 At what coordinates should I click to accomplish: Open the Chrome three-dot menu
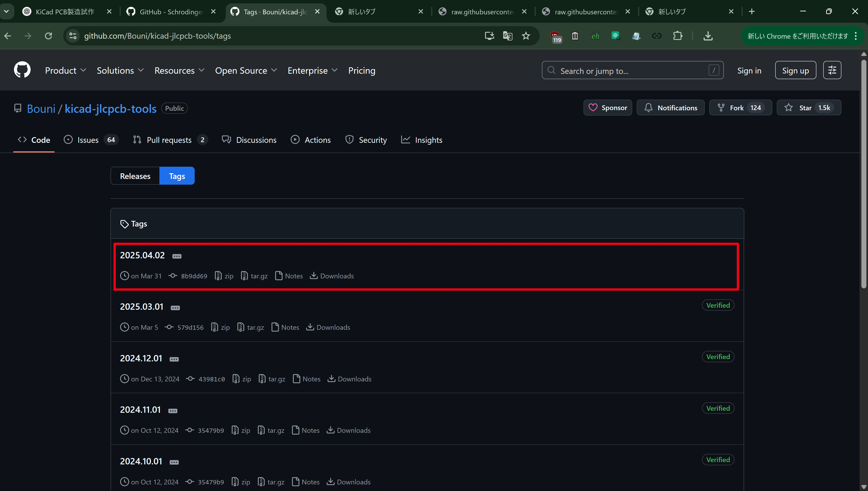click(x=856, y=36)
